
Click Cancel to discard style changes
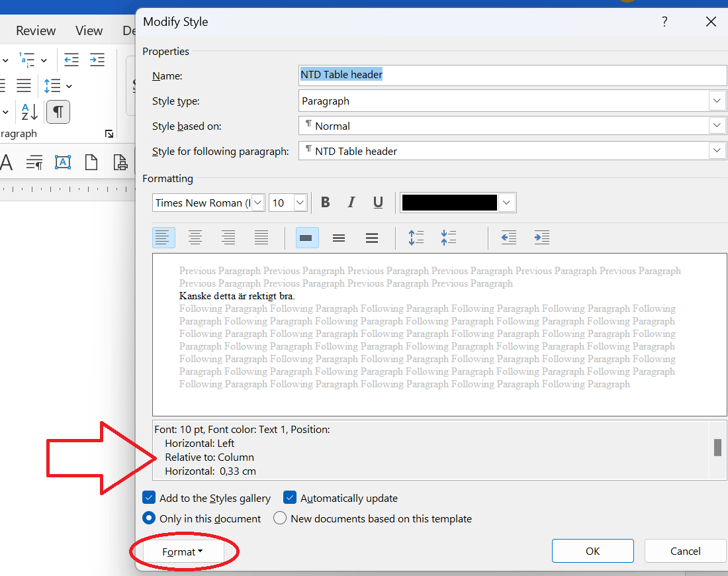pos(685,551)
